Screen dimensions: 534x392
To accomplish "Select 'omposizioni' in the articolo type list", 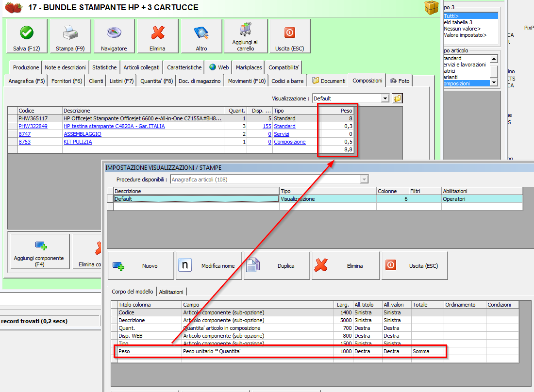I will tap(467, 83).
